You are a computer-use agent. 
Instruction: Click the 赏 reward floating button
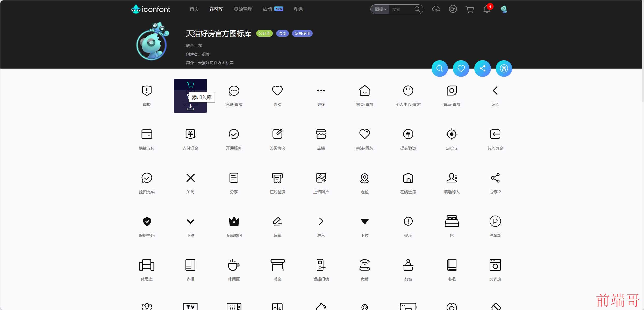tap(504, 69)
